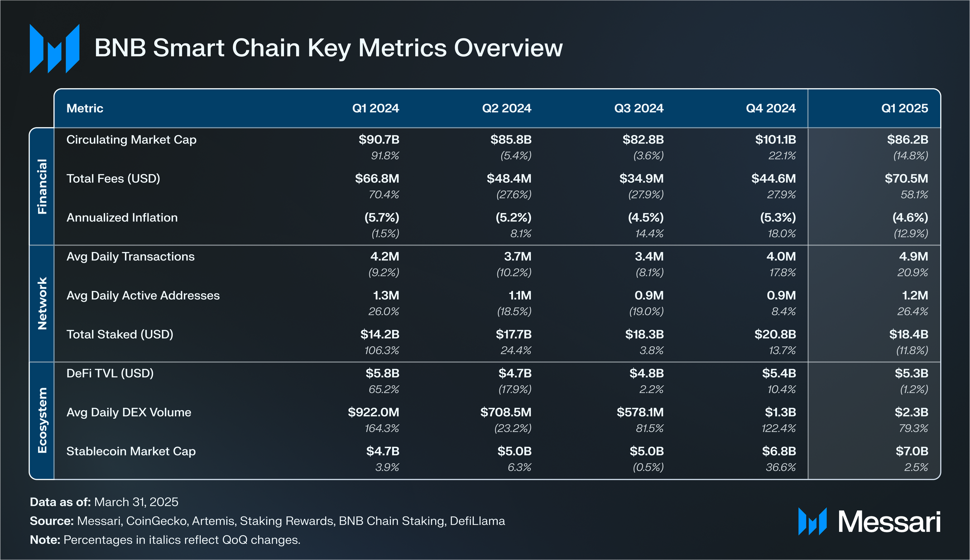Click the Total Staked Q1 2024 value $14.2B
This screenshot has height=560, width=970.
[x=379, y=335]
